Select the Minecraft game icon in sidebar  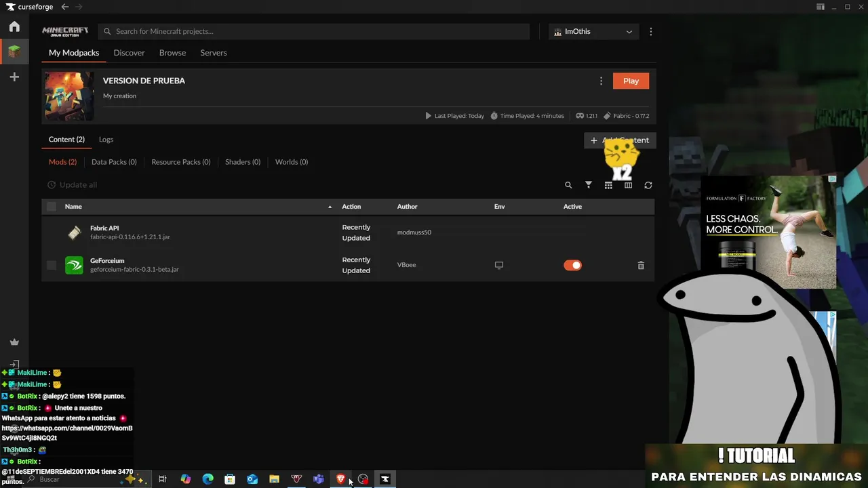coord(14,52)
